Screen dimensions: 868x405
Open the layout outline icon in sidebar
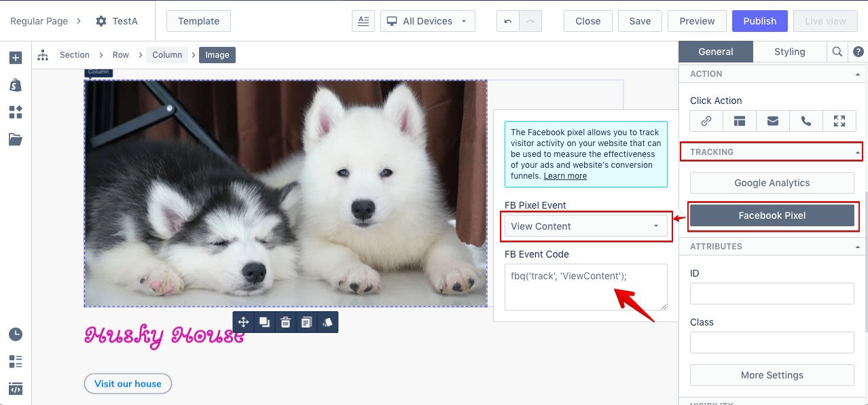tap(15, 361)
